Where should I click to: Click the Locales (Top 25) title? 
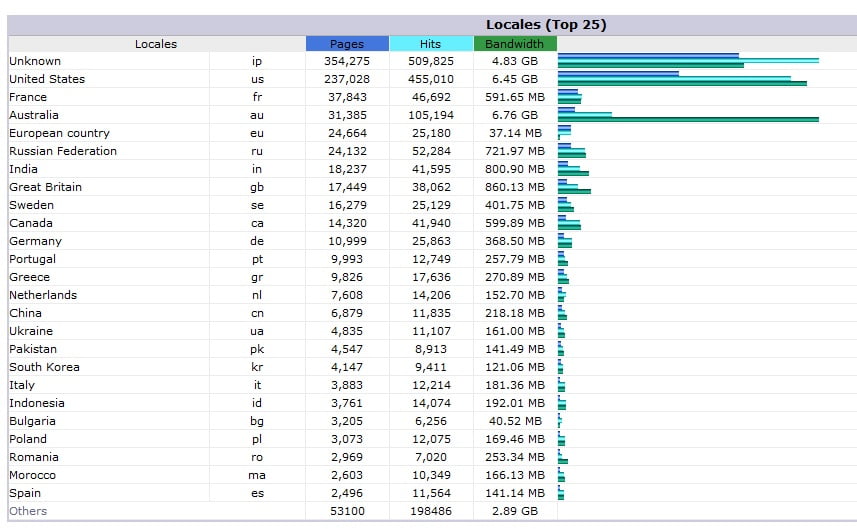(545, 25)
